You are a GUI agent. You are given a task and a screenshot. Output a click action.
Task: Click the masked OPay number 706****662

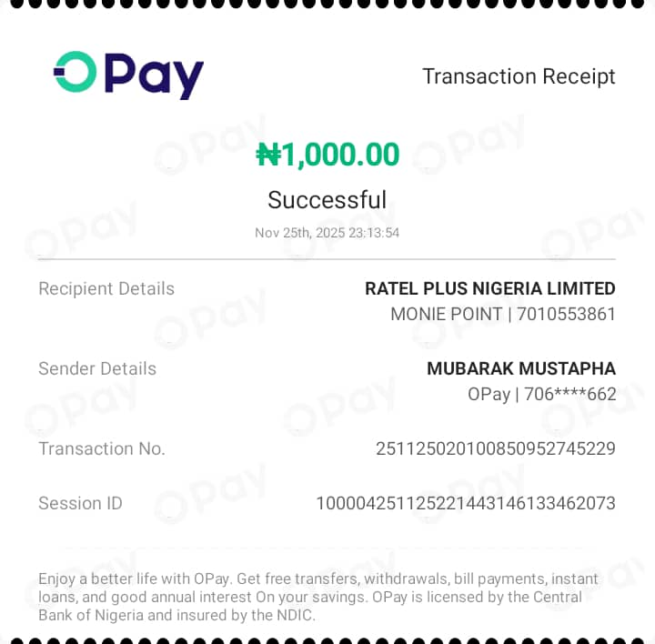point(570,394)
